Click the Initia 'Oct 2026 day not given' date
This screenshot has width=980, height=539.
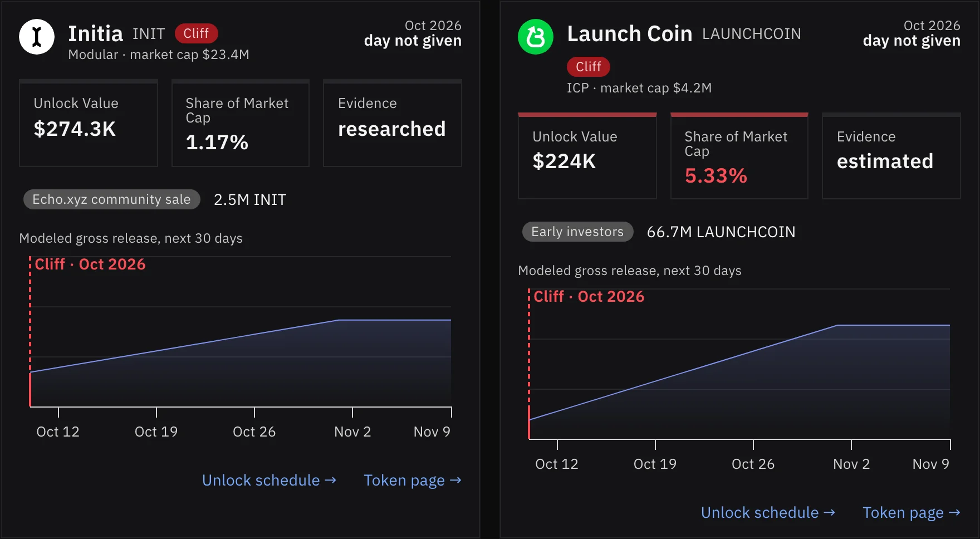tap(413, 33)
